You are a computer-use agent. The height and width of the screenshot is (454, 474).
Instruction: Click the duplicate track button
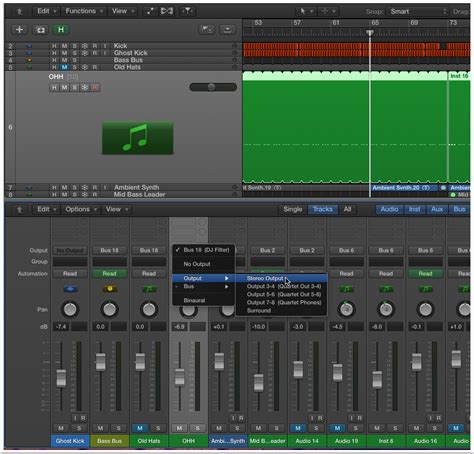pos(40,30)
